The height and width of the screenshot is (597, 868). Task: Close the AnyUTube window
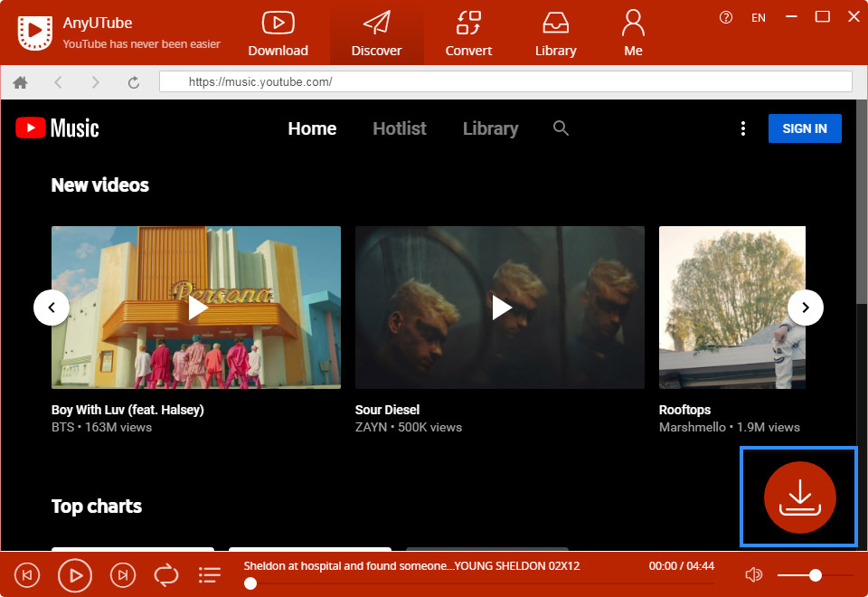(x=854, y=16)
